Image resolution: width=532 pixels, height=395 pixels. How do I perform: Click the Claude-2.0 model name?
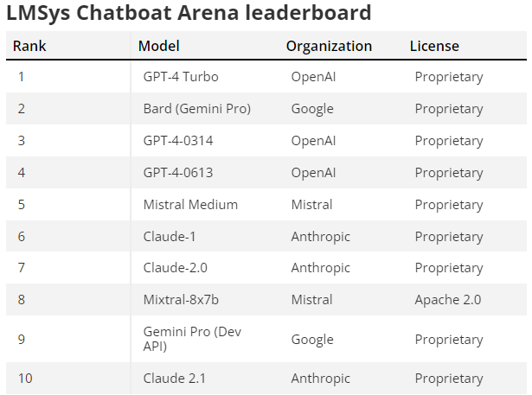[175, 268]
